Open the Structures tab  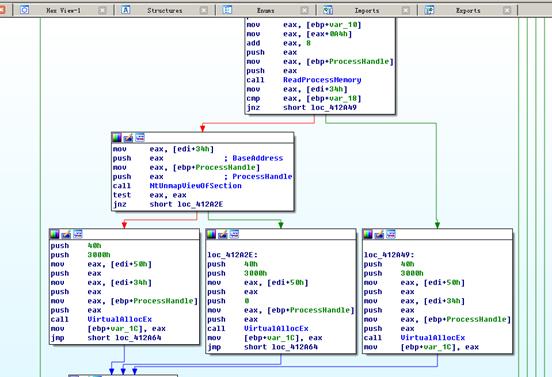pyautogui.click(x=165, y=11)
